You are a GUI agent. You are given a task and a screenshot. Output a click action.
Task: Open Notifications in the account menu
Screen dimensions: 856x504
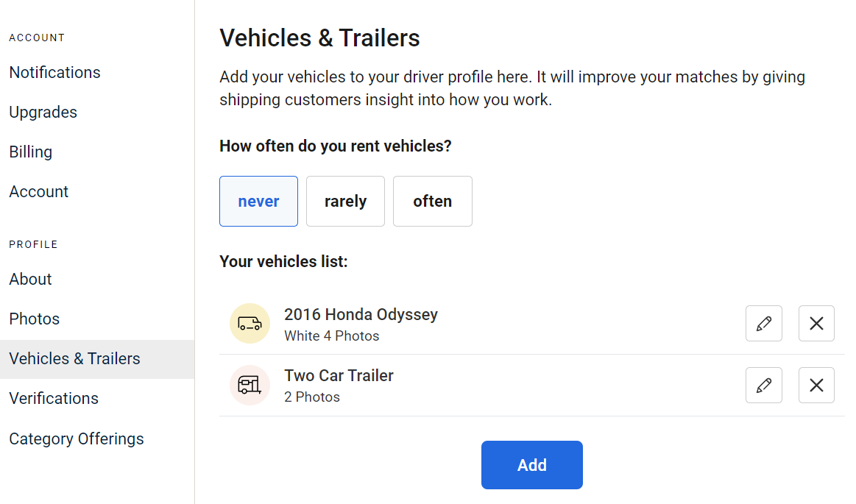[54, 73]
